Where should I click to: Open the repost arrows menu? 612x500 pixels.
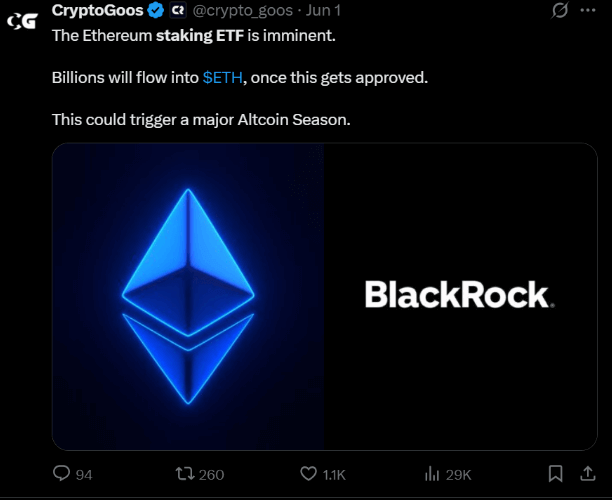pos(185,473)
